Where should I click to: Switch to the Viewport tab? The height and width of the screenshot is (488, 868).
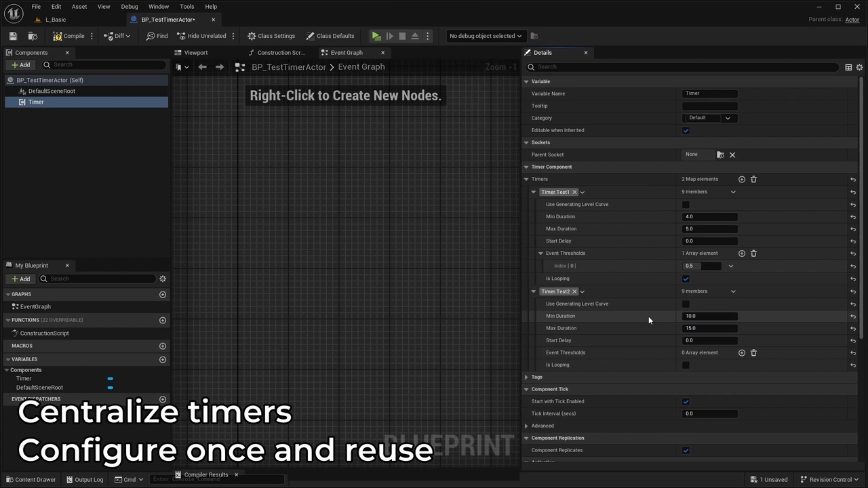195,53
